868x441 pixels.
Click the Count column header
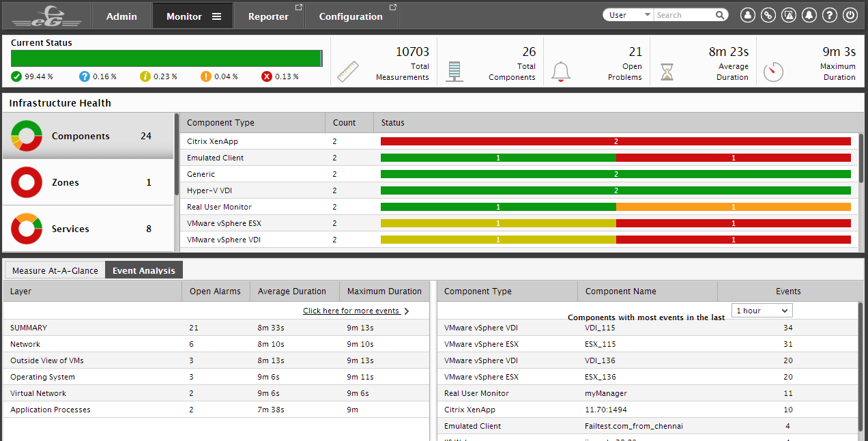pyautogui.click(x=349, y=123)
